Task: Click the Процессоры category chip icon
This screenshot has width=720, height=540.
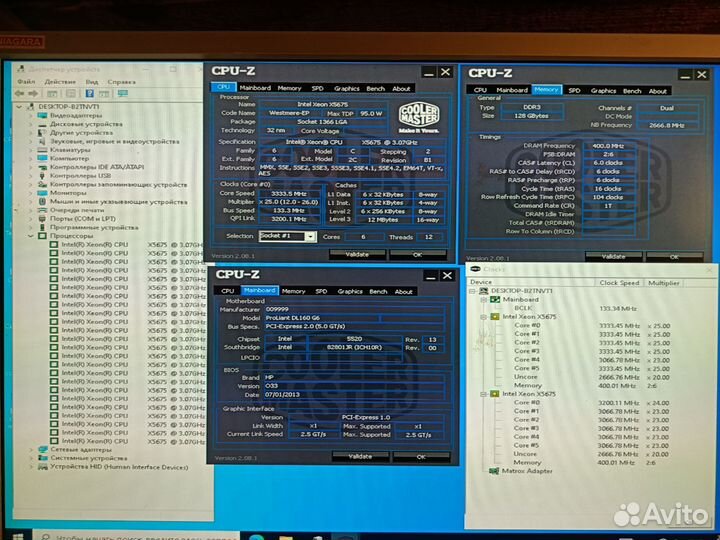Action: pyautogui.click(x=43, y=236)
